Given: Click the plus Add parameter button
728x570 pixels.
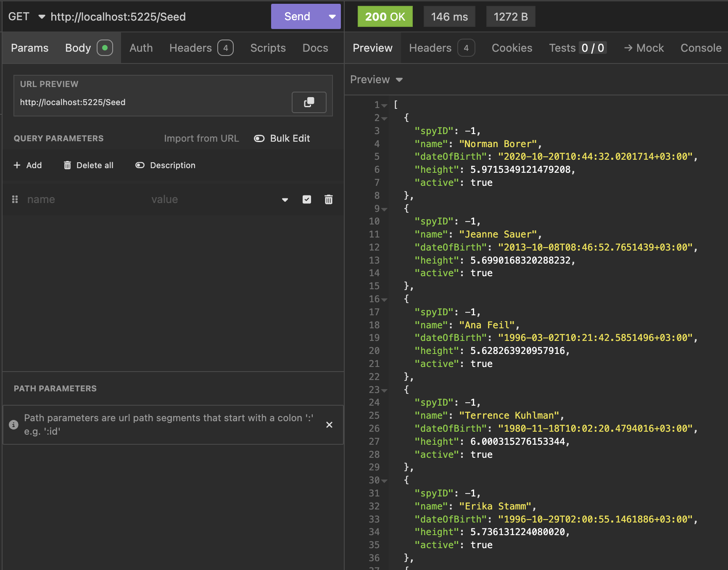Looking at the screenshot, I should tap(28, 165).
